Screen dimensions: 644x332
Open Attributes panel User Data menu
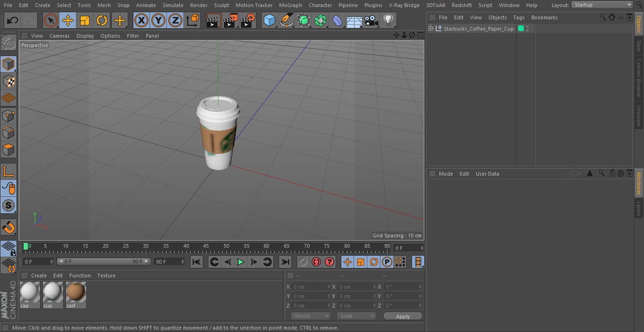click(x=487, y=174)
